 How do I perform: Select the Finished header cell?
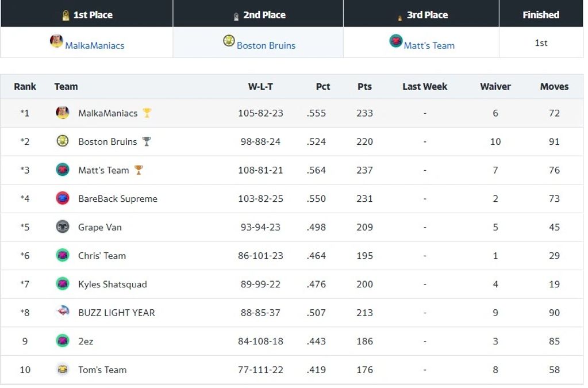tap(540, 14)
